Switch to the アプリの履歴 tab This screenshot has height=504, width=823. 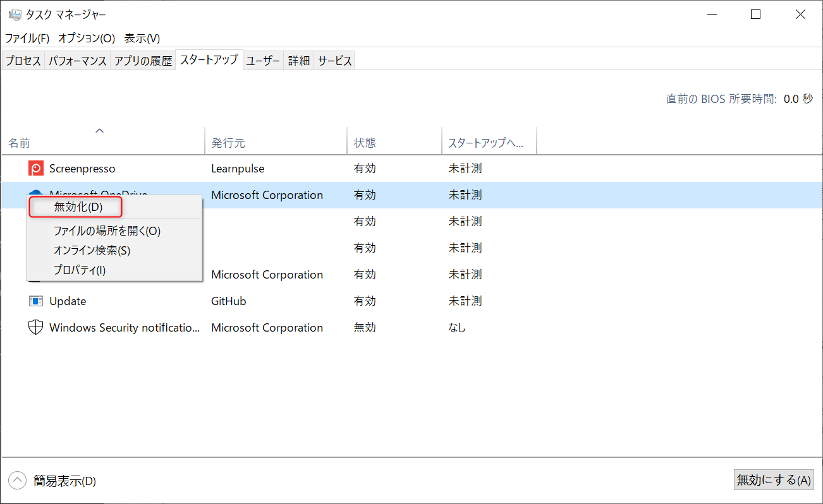[x=143, y=61]
